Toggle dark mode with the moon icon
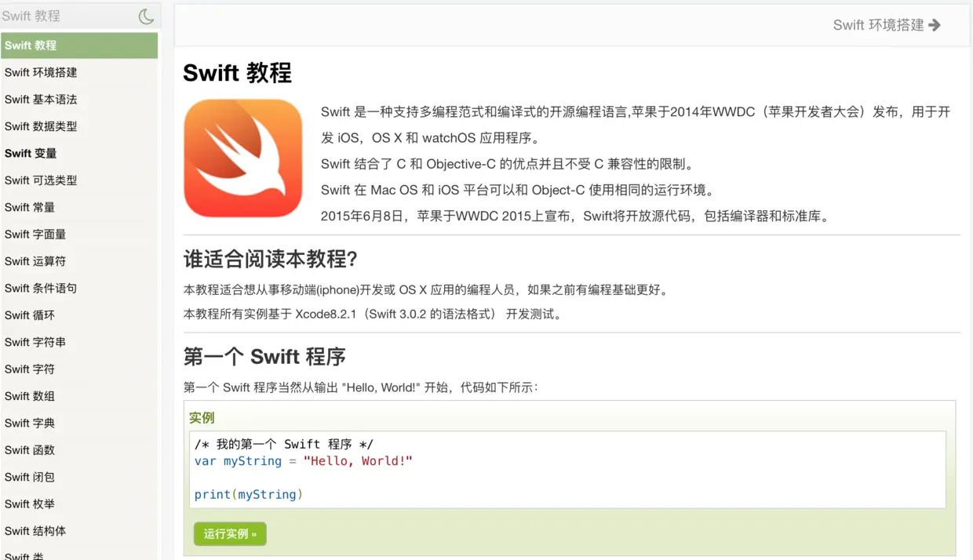The width and height of the screenshot is (973, 560). click(146, 16)
